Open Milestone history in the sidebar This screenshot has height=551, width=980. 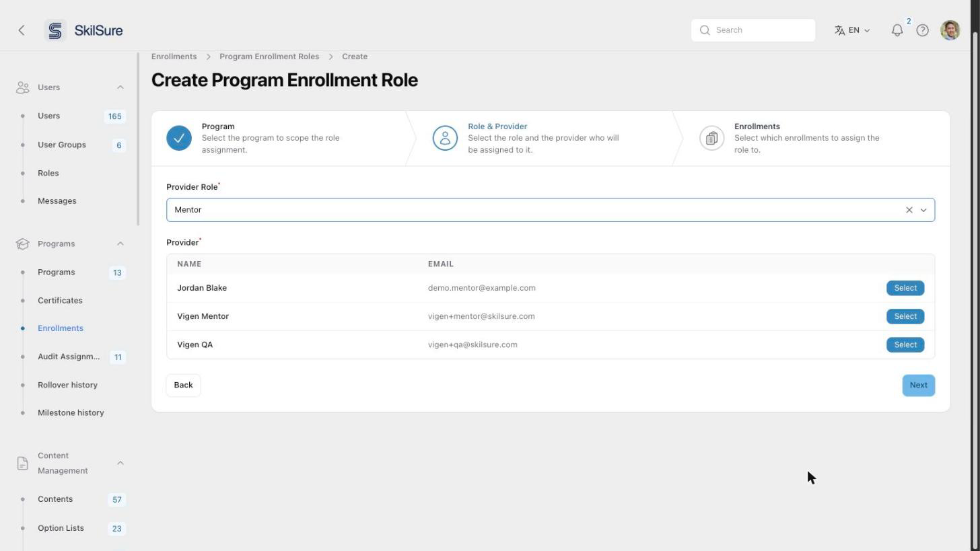point(71,413)
